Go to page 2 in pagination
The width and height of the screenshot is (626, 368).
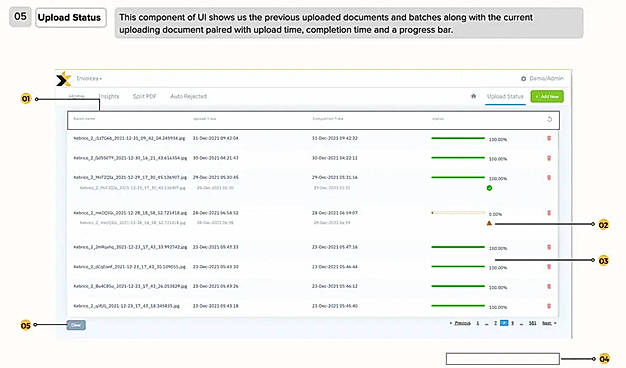pos(495,323)
